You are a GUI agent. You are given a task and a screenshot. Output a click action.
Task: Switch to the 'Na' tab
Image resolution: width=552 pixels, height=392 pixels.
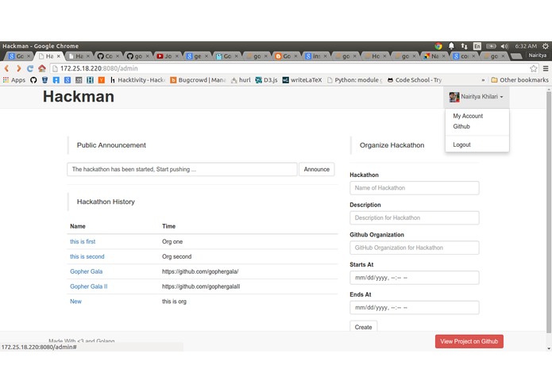434,56
